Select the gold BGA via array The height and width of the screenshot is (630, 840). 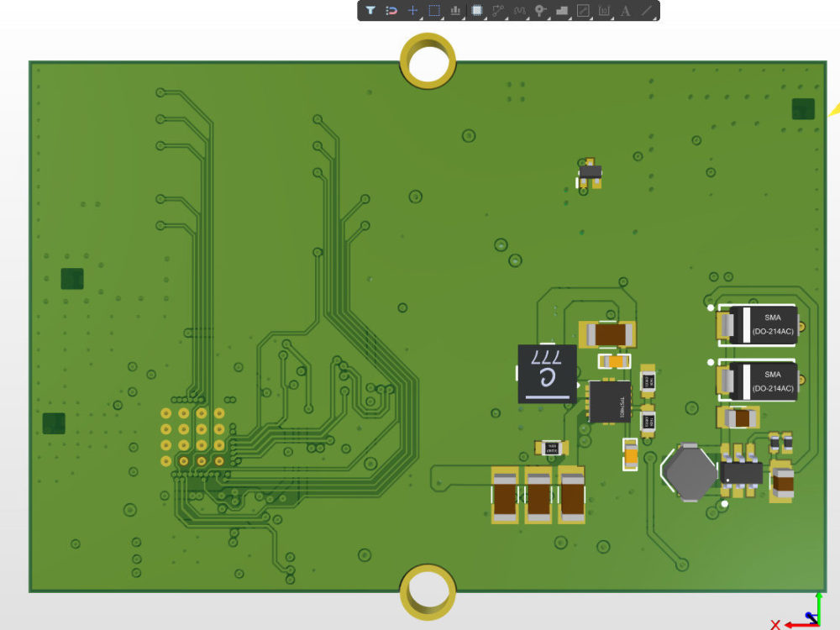coord(192,437)
